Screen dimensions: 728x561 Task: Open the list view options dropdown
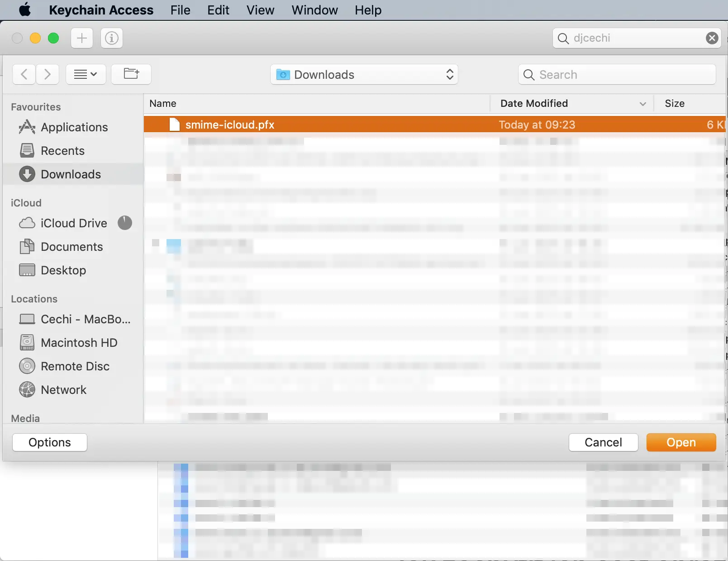86,74
